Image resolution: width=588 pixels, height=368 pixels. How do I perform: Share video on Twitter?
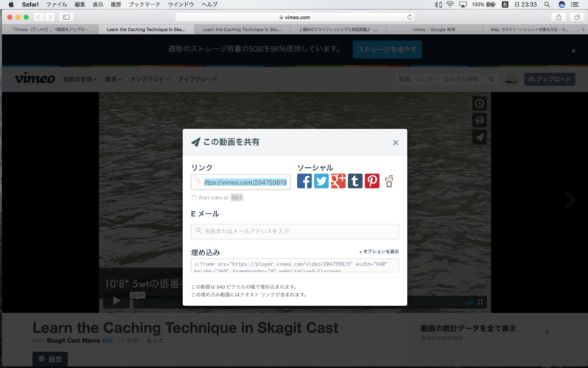coord(321,181)
